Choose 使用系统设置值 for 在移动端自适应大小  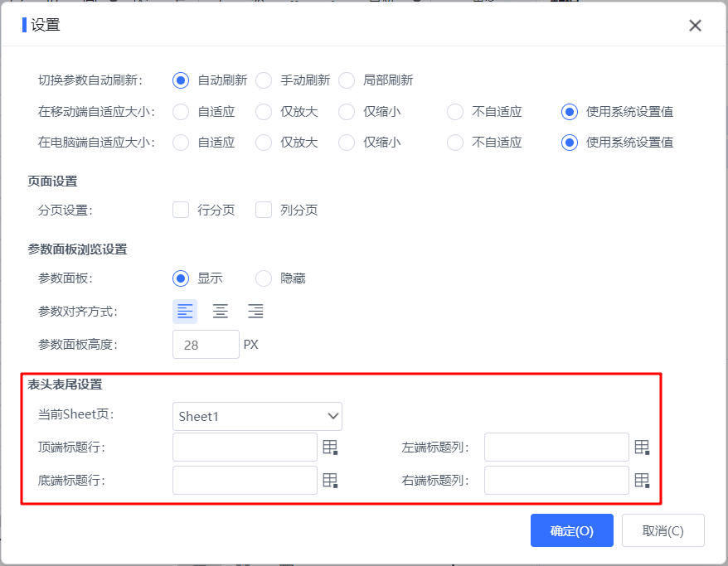(569, 112)
